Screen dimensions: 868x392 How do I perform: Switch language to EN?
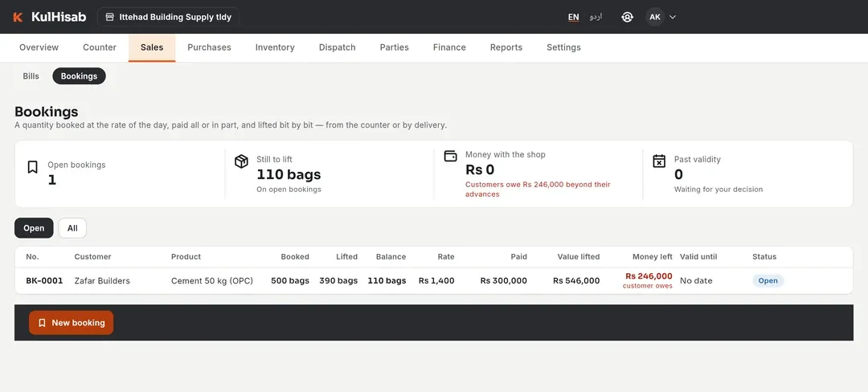pyautogui.click(x=574, y=17)
